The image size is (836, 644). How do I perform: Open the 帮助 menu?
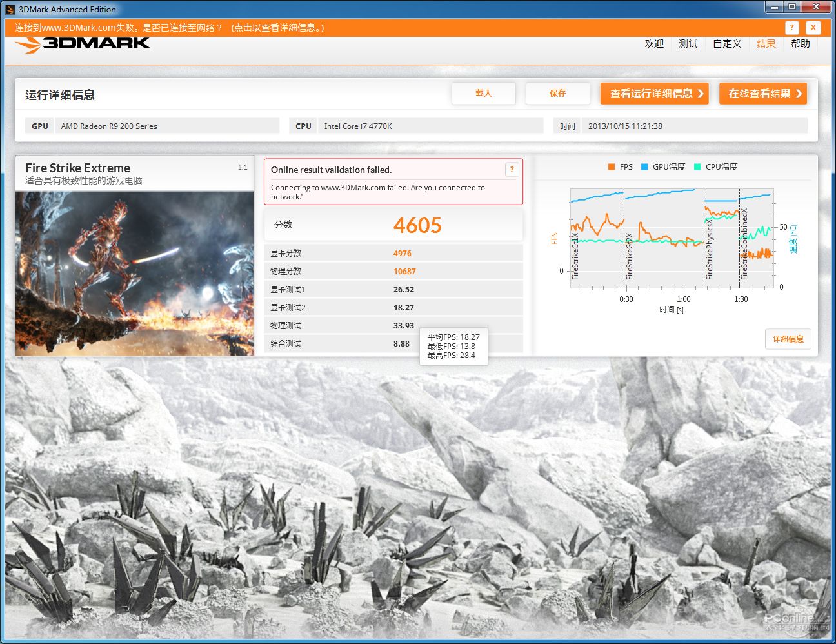point(800,43)
